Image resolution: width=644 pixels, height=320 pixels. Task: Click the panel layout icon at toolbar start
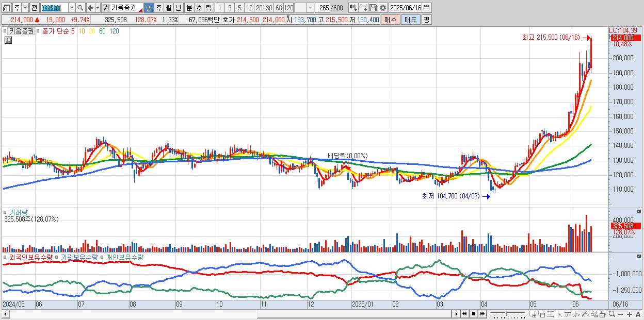pyautogui.click(x=7, y=8)
